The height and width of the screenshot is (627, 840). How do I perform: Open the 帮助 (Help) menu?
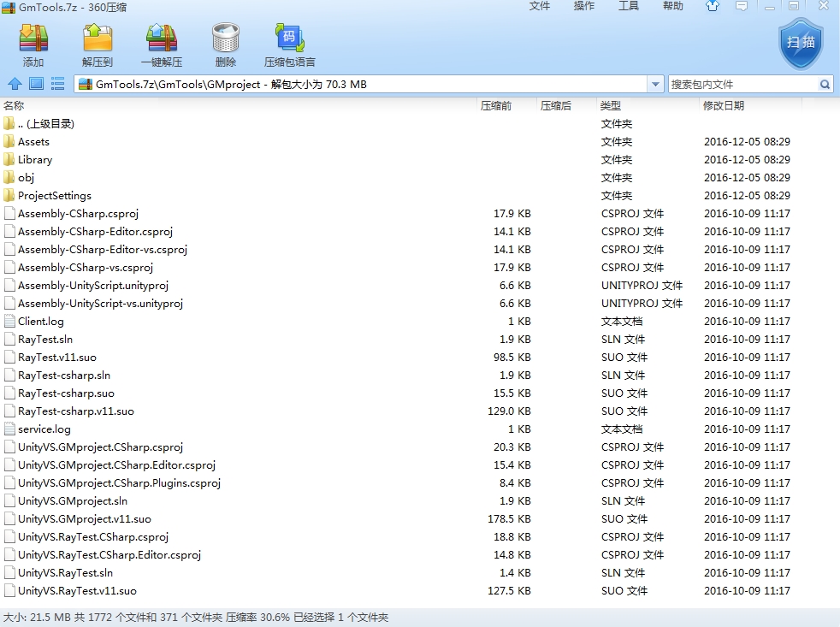[x=673, y=7]
